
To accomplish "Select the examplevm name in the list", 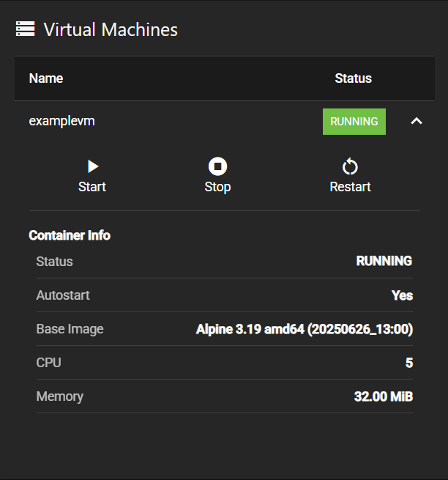I will click(x=61, y=121).
